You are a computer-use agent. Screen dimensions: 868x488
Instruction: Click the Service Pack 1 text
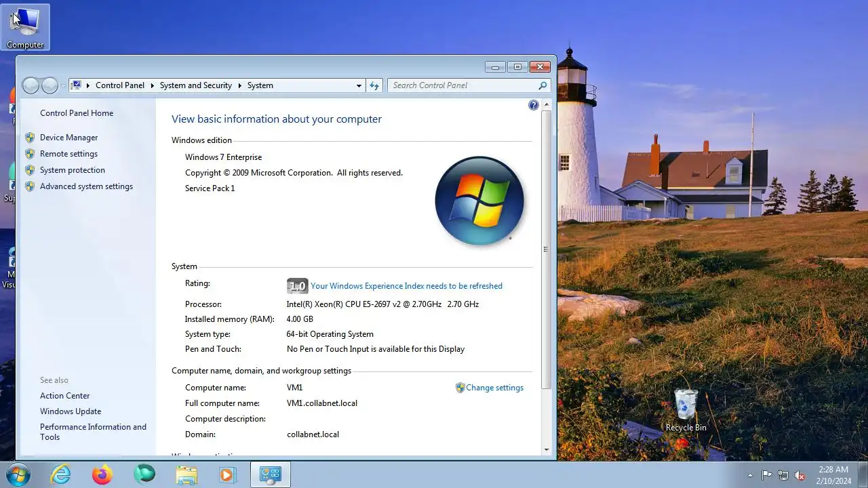coord(210,188)
